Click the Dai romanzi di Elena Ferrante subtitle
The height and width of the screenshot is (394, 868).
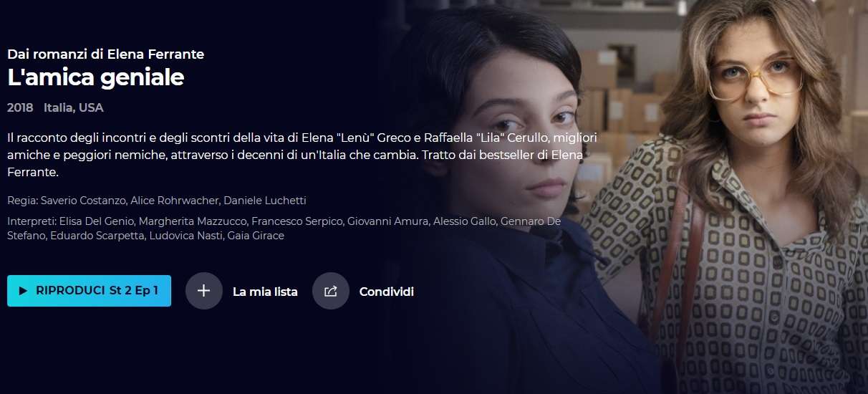point(106,54)
